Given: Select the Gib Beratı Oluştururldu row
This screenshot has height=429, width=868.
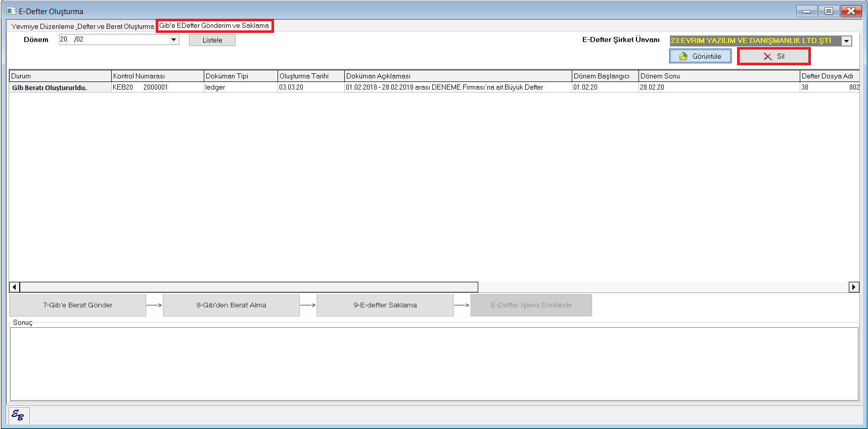Looking at the screenshot, I should 50,88.
